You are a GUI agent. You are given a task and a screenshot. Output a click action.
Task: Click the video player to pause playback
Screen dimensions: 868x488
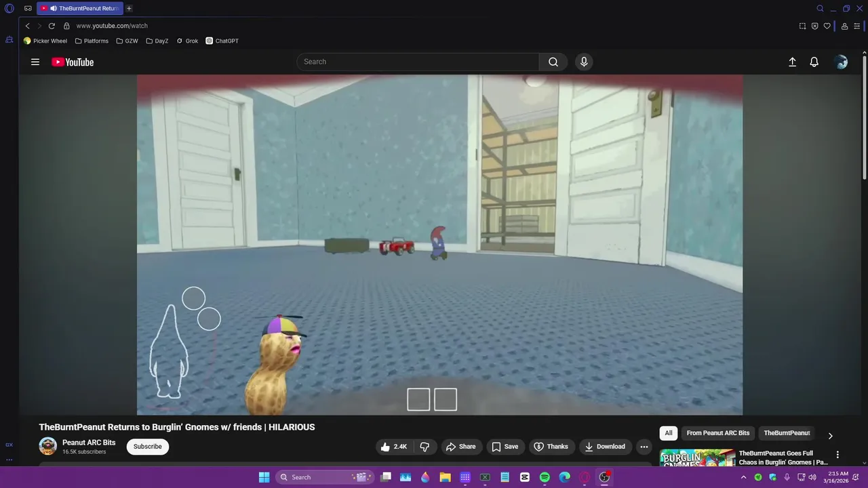point(439,245)
